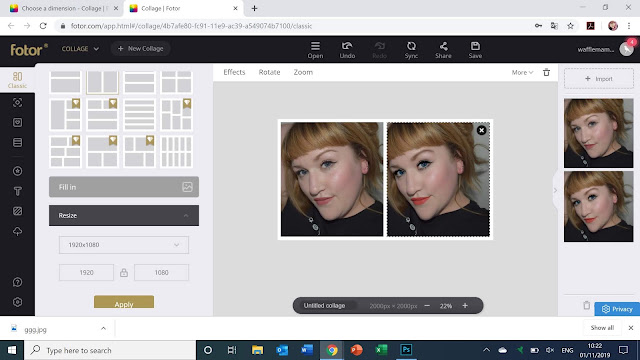Select the first imported photo thumbnail

coord(598,133)
